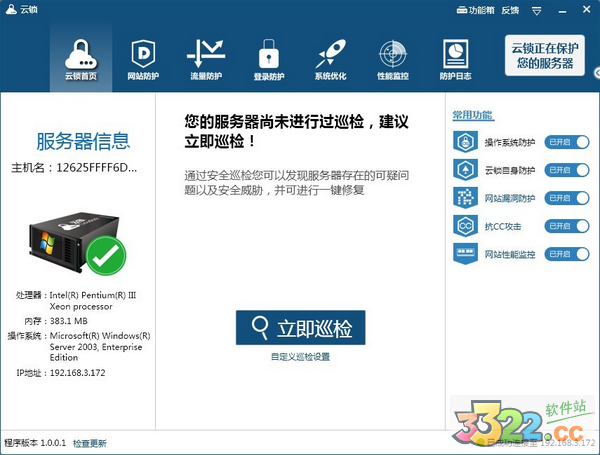
Task: Click the Intel(R) Pentium(R) III processor text
Action: click(93, 301)
